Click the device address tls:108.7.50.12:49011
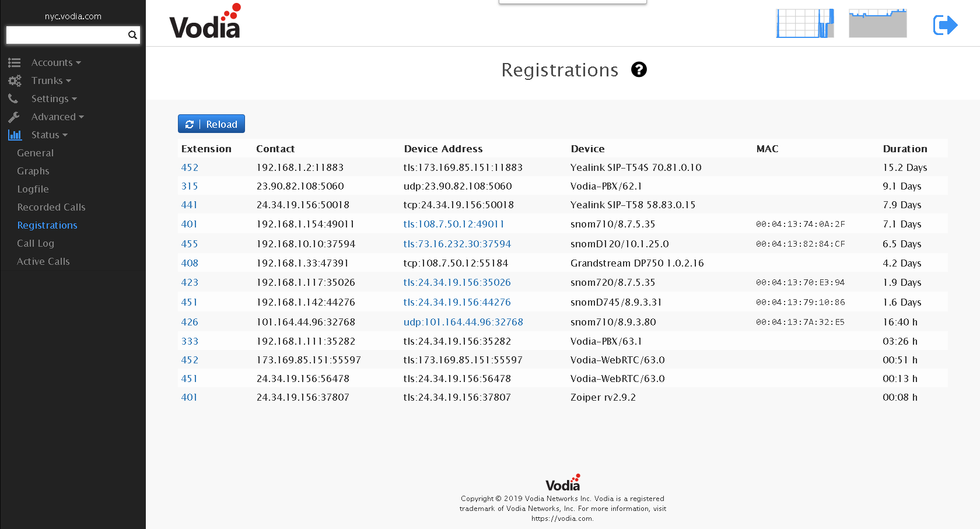 (x=454, y=224)
